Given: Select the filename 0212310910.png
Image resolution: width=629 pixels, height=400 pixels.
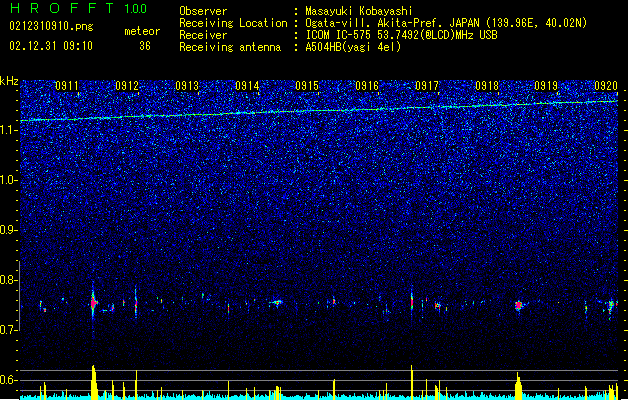Looking at the screenshot, I should click(x=51, y=26).
